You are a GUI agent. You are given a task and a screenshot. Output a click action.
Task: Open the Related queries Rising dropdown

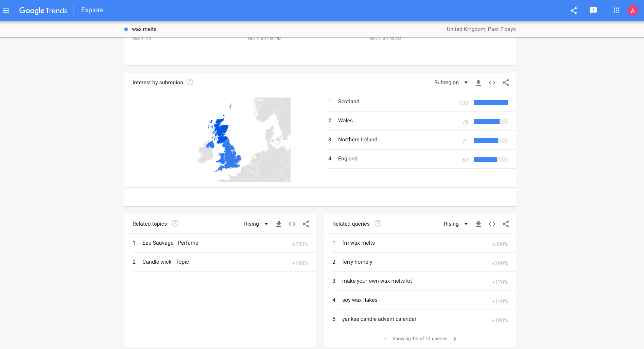pyautogui.click(x=456, y=224)
